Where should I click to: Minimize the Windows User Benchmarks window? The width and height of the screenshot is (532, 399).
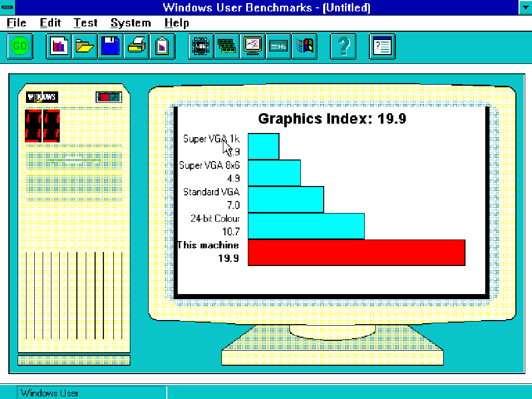coord(525,7)
